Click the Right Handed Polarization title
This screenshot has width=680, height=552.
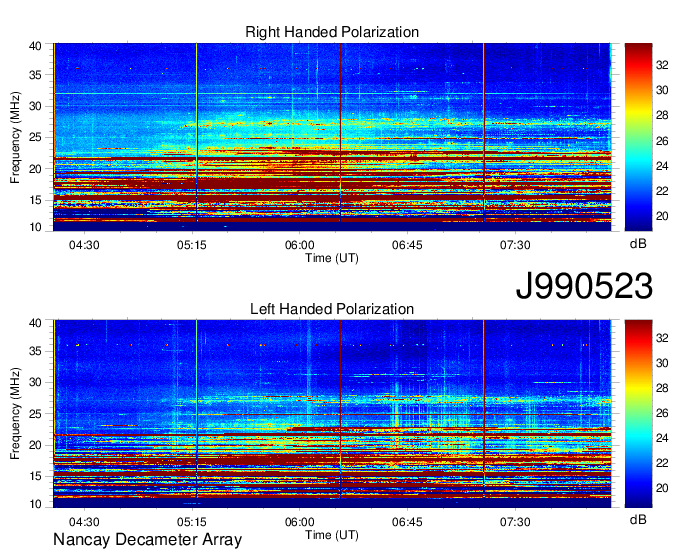coord(332,32)
